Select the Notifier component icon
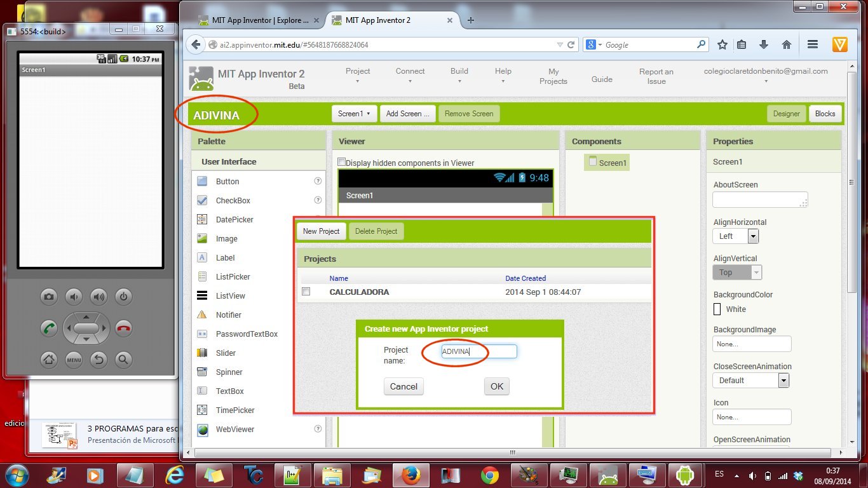The image size is (868, 488). [202, 315]
